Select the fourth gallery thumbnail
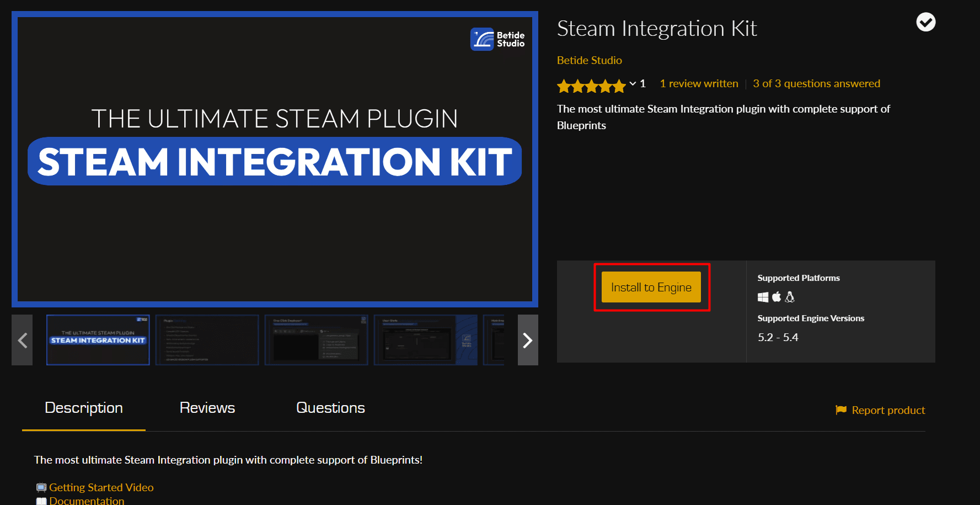The height and width of the screenshot is (505, 980). click(x=425, y=340)
